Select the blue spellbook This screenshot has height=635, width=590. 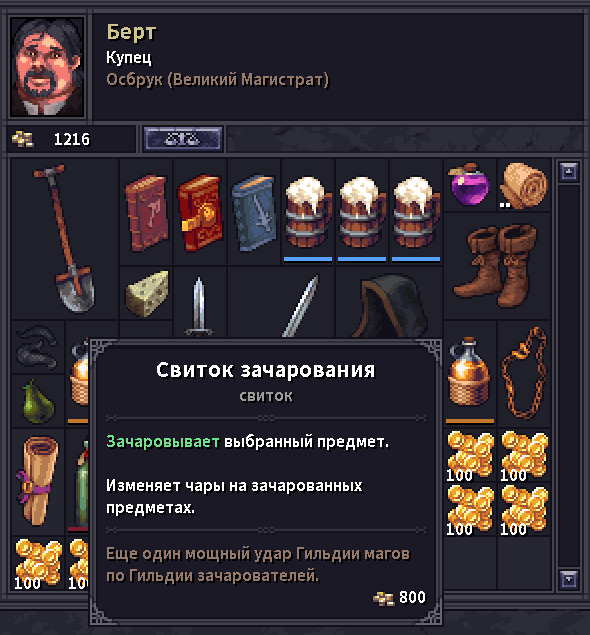(x=254, y=212)
